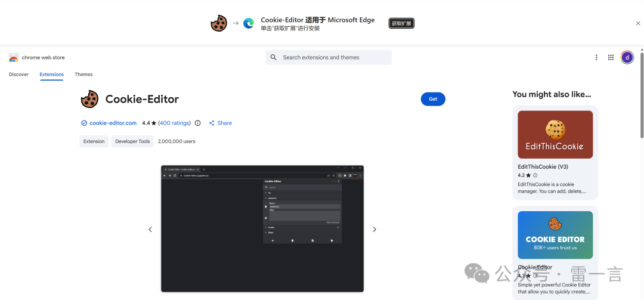Click the Chrome Web Store logo

tap(14, 57)
